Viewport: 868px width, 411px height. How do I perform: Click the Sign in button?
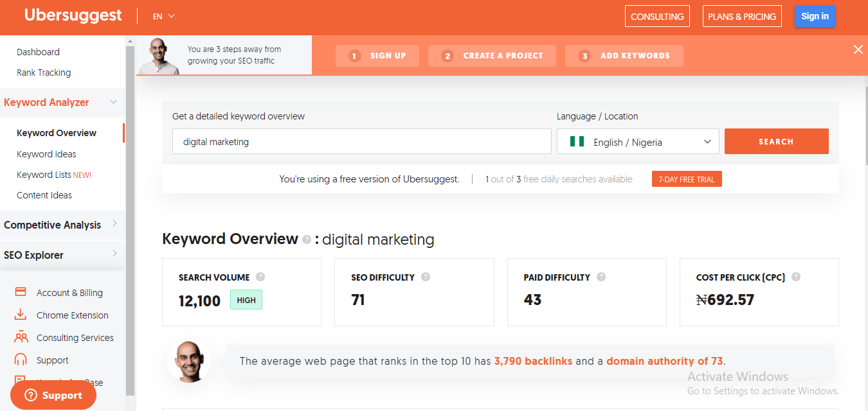click(x=815, y=16)
